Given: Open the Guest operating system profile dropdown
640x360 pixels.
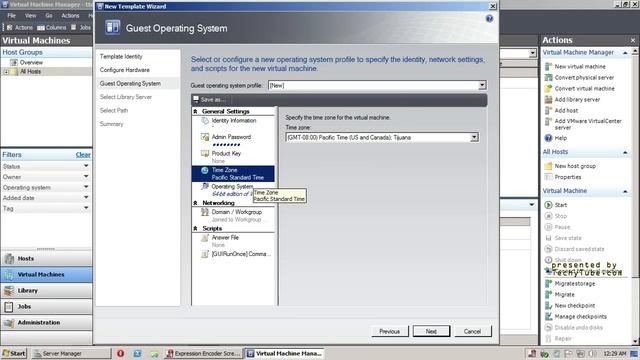Looking at the screenshot, I should coord(482,85).
